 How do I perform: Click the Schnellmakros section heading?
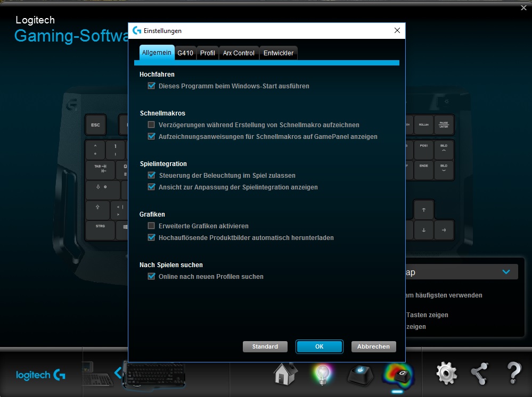pos(162,113)
